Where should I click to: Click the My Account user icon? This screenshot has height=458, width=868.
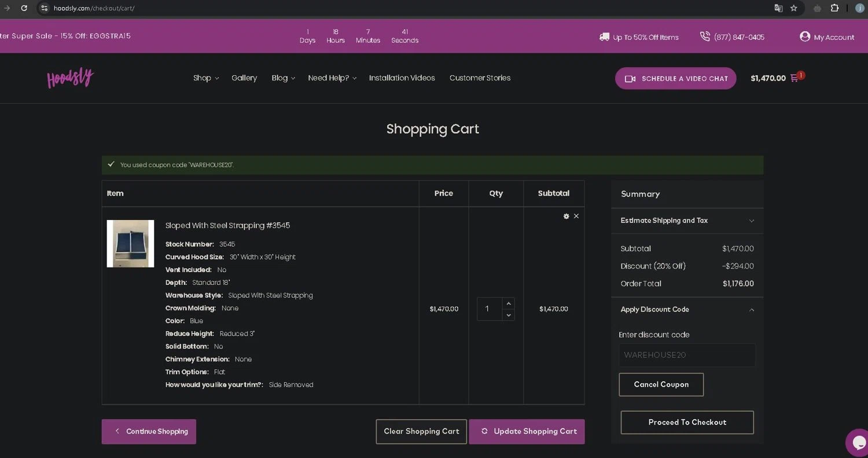(x=805, y=36)
